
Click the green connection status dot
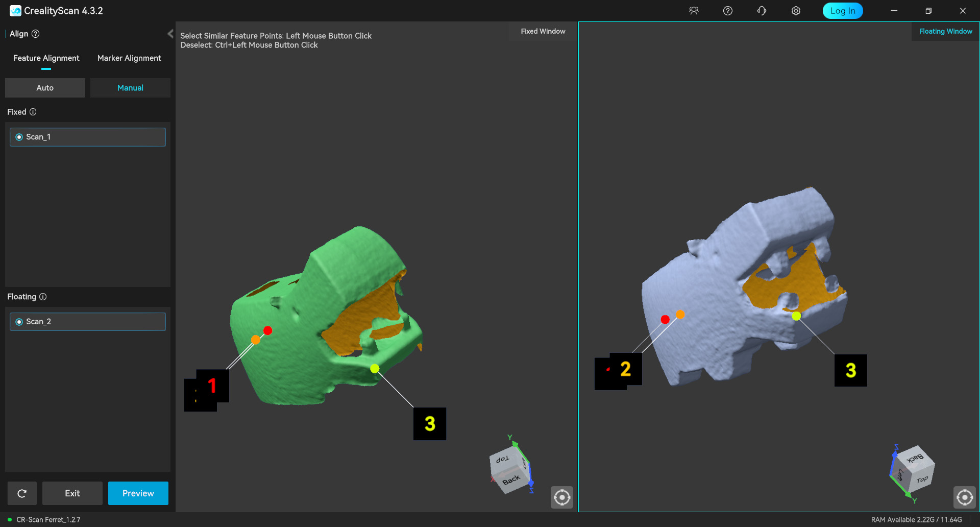(x=10, y=520)
